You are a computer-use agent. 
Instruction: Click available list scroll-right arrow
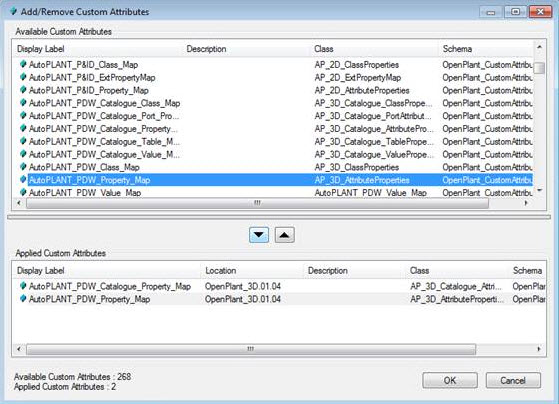[x=526, y=203]
